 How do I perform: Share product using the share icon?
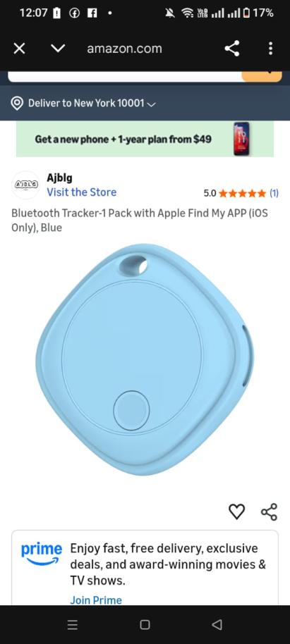270,512
